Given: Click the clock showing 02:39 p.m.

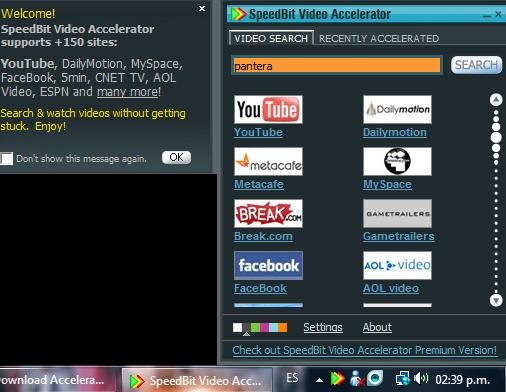Looking at the screenshot, I should pos(463,380).
